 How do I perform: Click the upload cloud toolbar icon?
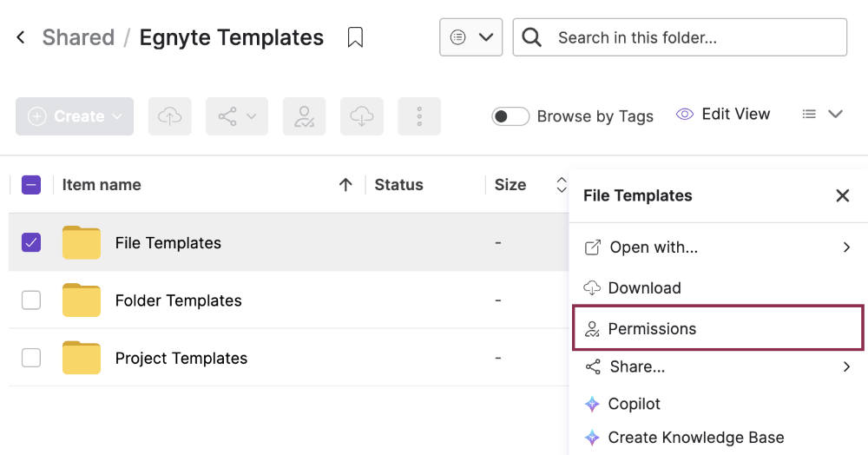point(169,116)
